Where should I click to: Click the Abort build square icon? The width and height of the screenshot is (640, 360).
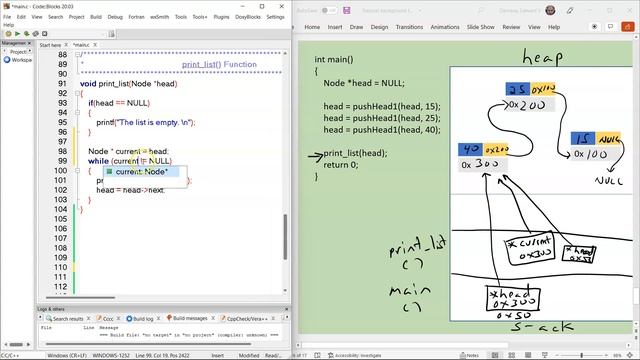point(44,33)
